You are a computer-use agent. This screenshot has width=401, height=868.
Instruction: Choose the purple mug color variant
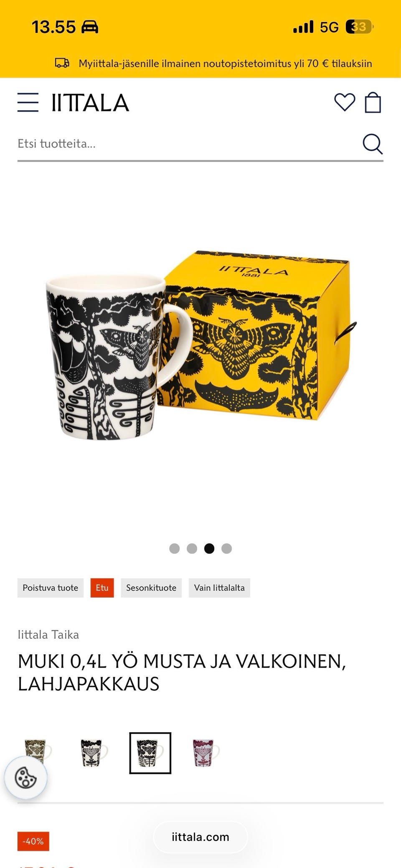(206, 753)
